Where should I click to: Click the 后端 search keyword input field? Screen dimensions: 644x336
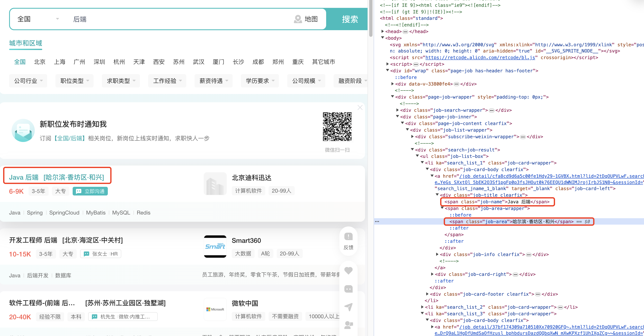coord(180,19)
